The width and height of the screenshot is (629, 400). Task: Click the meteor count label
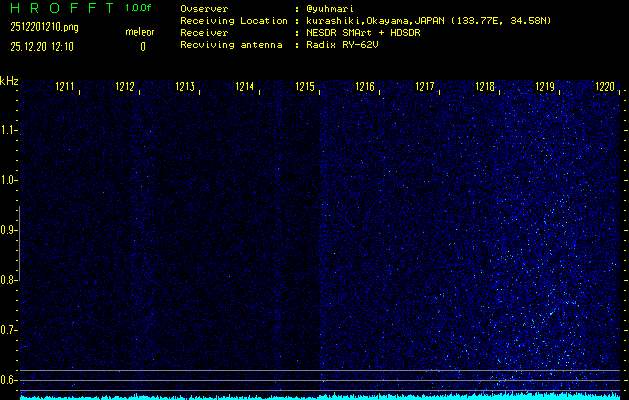point(140,32)
